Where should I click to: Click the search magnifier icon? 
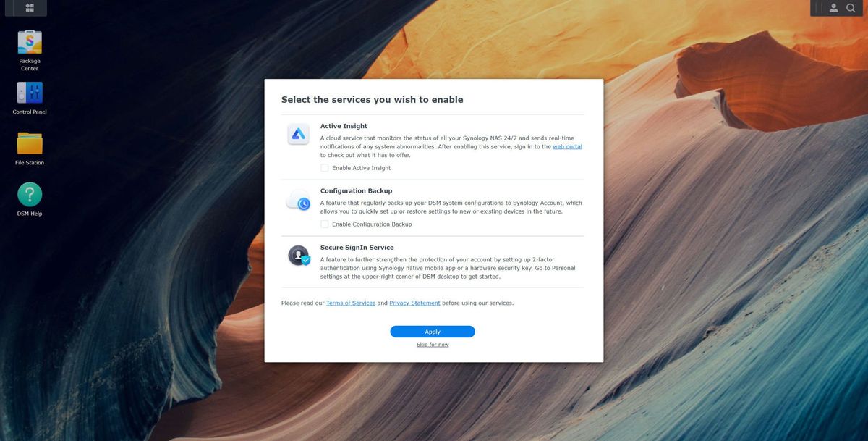point(851,8)
